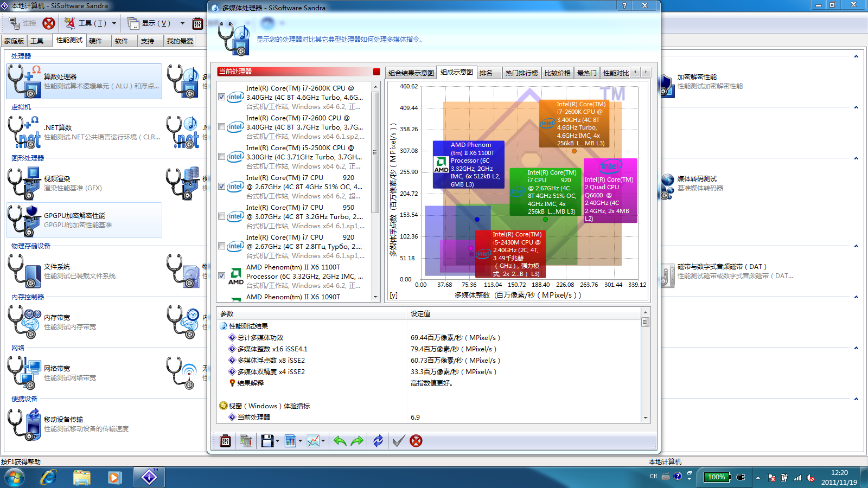The height and width of the screenshot is (488, 868).
Task: Uncheck the Core i7-2600K reference processor
Action: tap(222, 97)
